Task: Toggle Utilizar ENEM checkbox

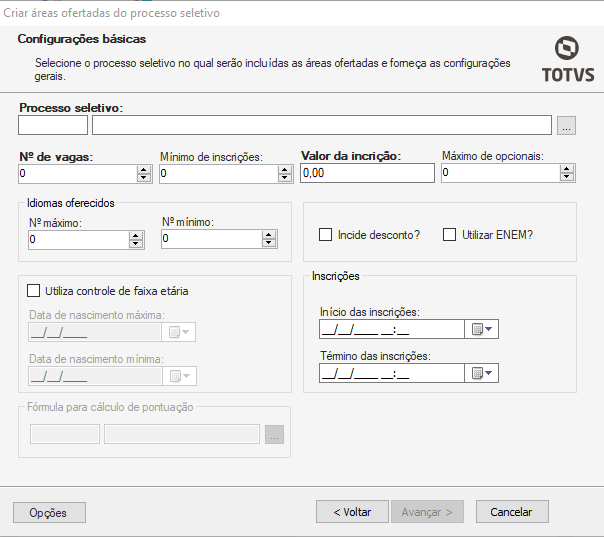Action: click(450, 235)
